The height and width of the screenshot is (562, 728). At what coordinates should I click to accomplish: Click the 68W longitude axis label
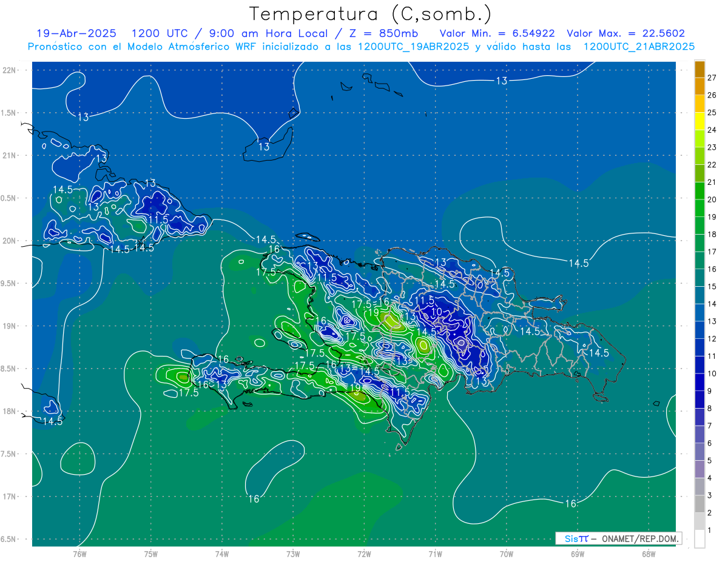pyautogui.click(x=649, y=554)
